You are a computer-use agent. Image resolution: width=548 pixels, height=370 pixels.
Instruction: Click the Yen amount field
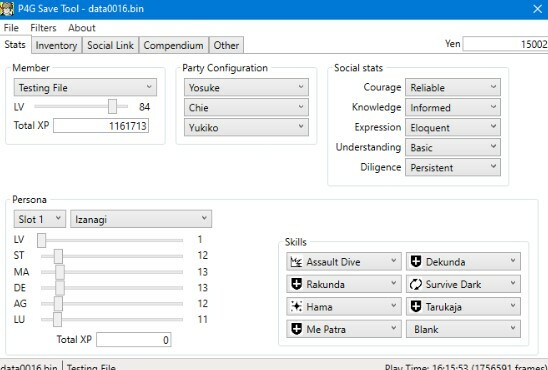(x=505, y=44)
